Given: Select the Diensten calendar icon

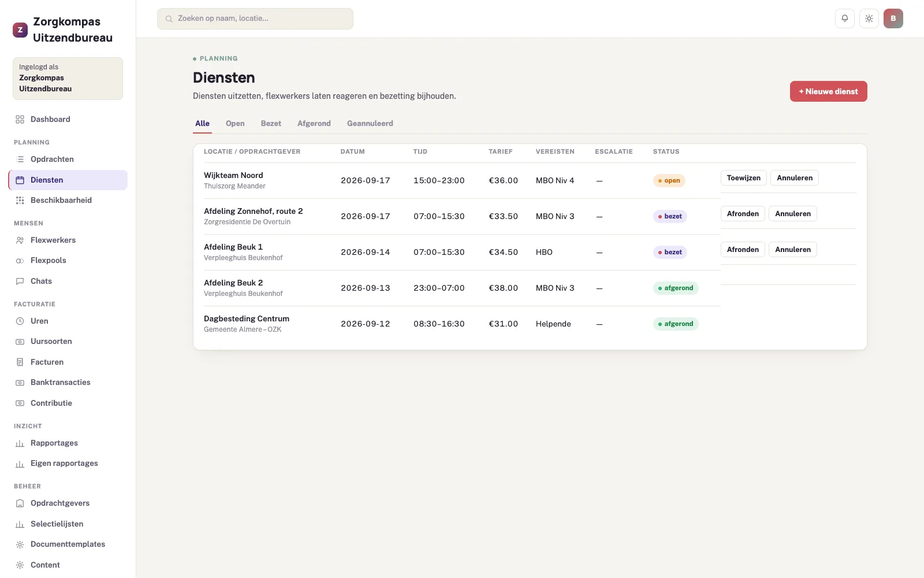Looking at the screenshot, I should pos(20,180).
